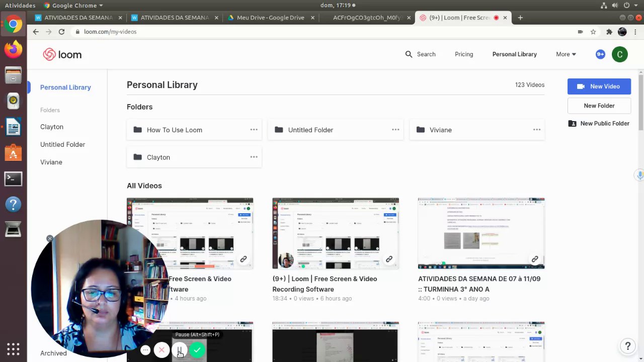The image size is (644, 362).
Task: Bookmark this page with star icon
Action: coord(593,32)
